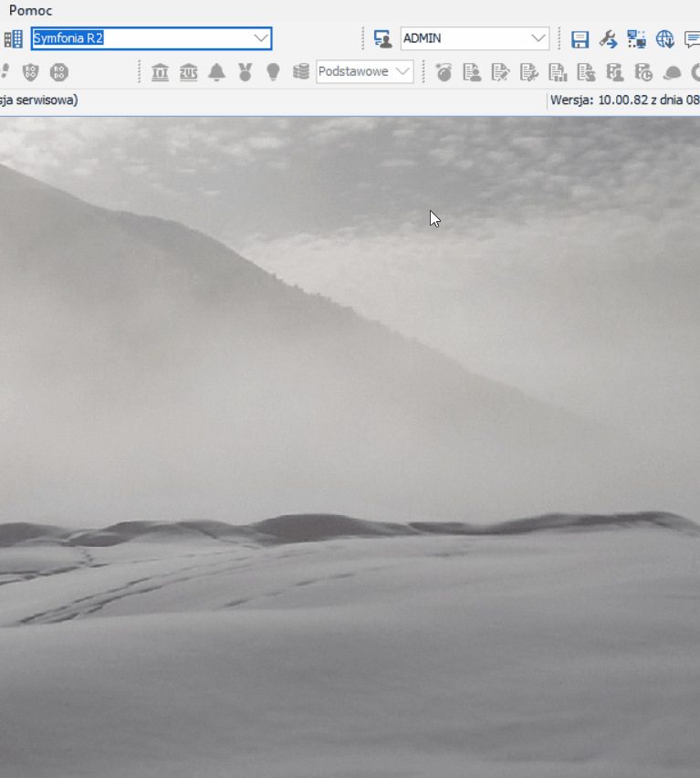
Task: Click the document with wrench icon
Action: 529,72
